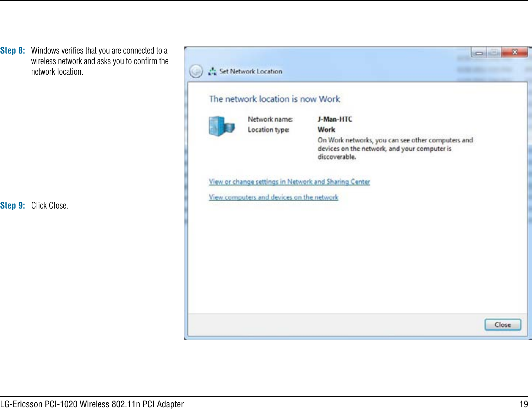Click the back arrow in Set Network Location

(x=196, y=71)
